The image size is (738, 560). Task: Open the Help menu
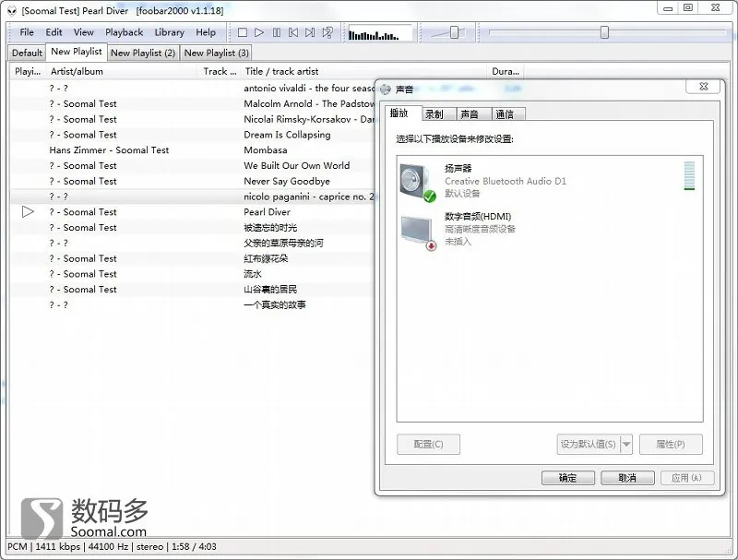tap(206, 32)
